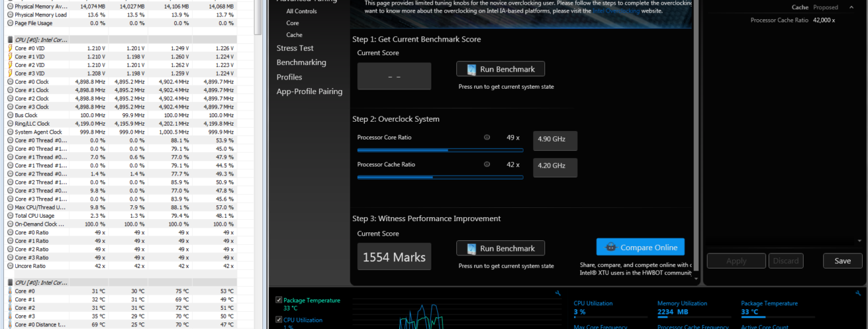
Task: Click the down arrow of proposed-settings list scrollbar
Action: pyautogui.click(x=858, y=241)
